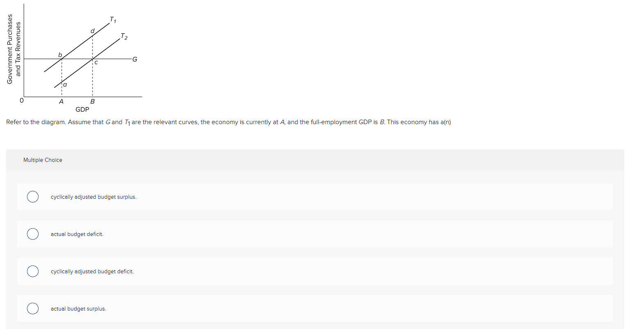Screen dimensions: 644x329
Task: Click the T1 curve label on the diagram
Action: tap(113, 19)
